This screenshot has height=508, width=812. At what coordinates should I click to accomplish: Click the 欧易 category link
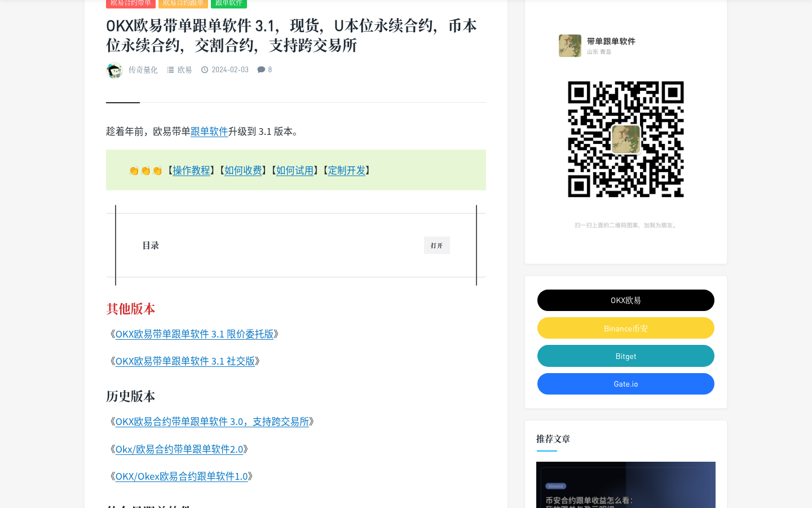pos(184,70)
